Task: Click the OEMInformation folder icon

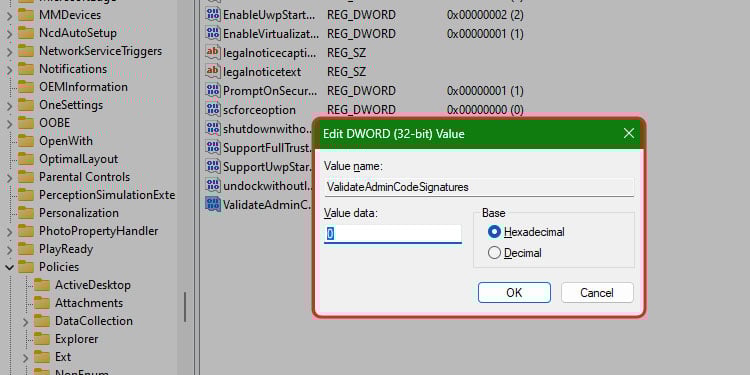Action: pyautogui.click(x=26, y=87)
